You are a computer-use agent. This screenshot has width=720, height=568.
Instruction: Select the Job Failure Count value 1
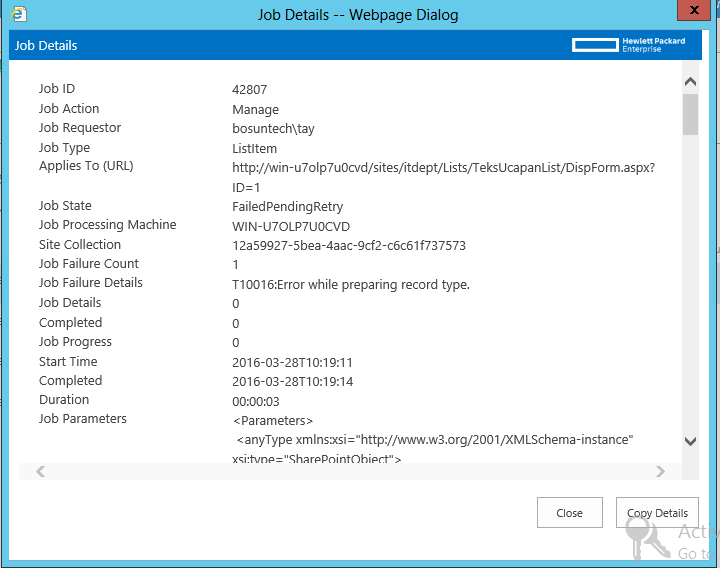pos(236,265)
